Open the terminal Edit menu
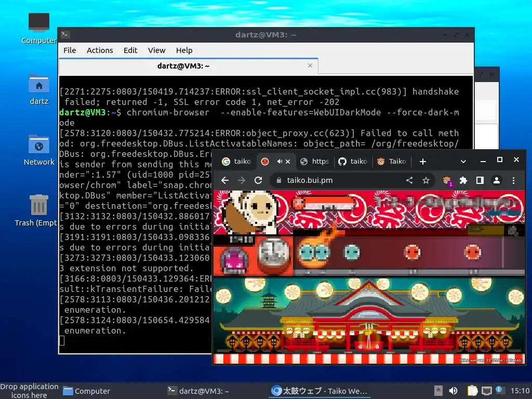The image size is (532, 399). click(130, 50)
